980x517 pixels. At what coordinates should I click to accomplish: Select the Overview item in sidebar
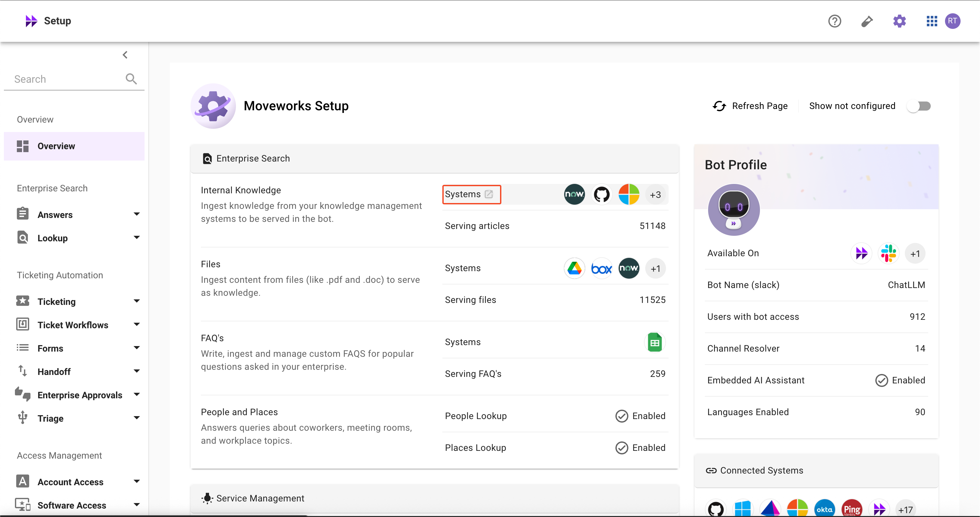click(74, 146)
